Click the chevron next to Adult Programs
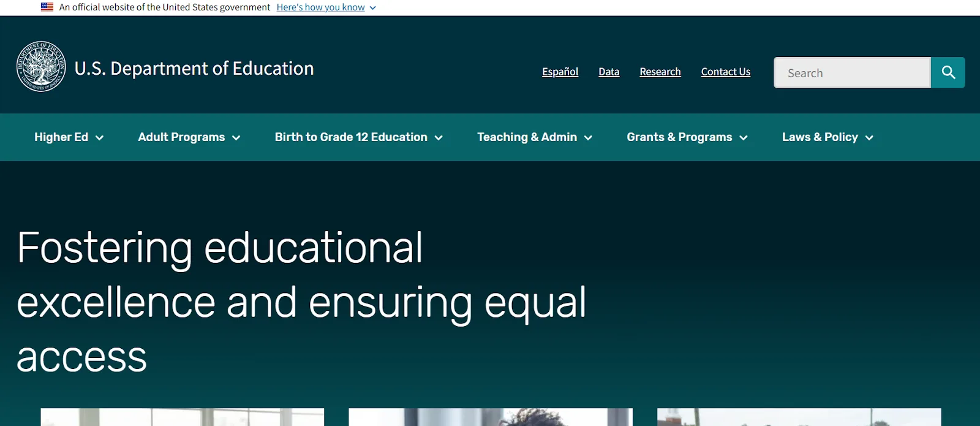 pos(236,138)
